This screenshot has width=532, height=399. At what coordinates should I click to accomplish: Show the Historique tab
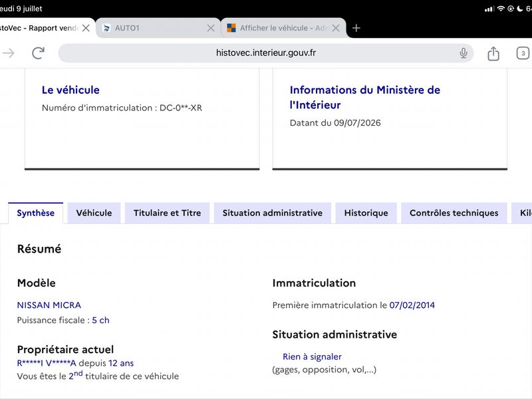click(x=366, y=213)
